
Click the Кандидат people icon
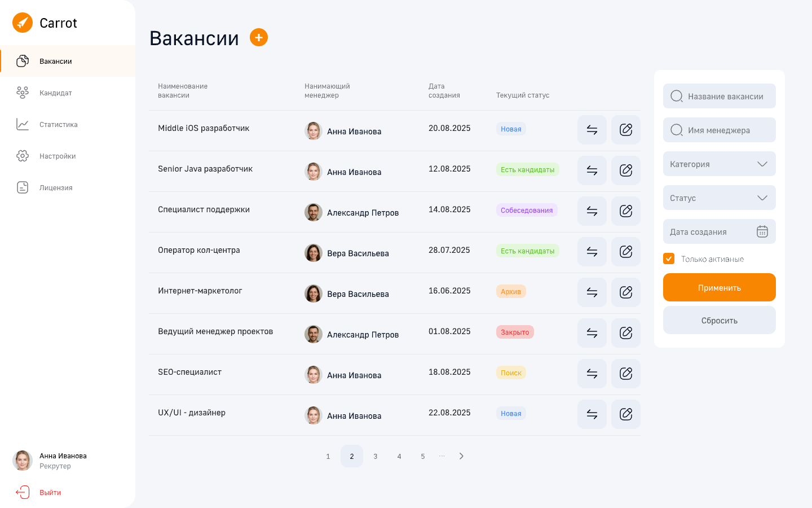click(23, 93)
